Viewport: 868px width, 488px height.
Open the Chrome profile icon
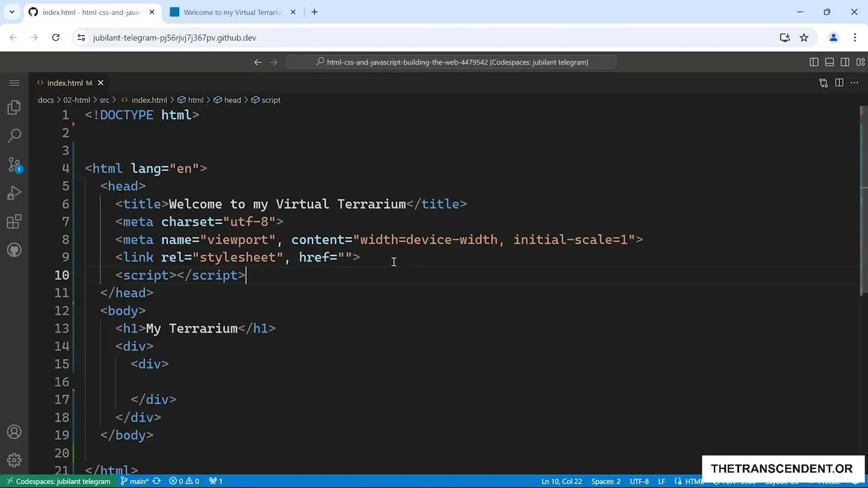[833, 37]
